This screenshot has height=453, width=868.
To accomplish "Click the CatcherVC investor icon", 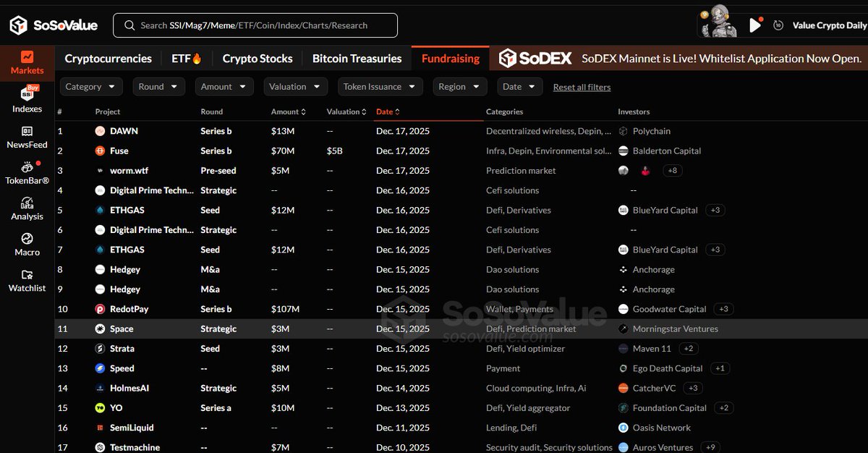I will point(624,388).
